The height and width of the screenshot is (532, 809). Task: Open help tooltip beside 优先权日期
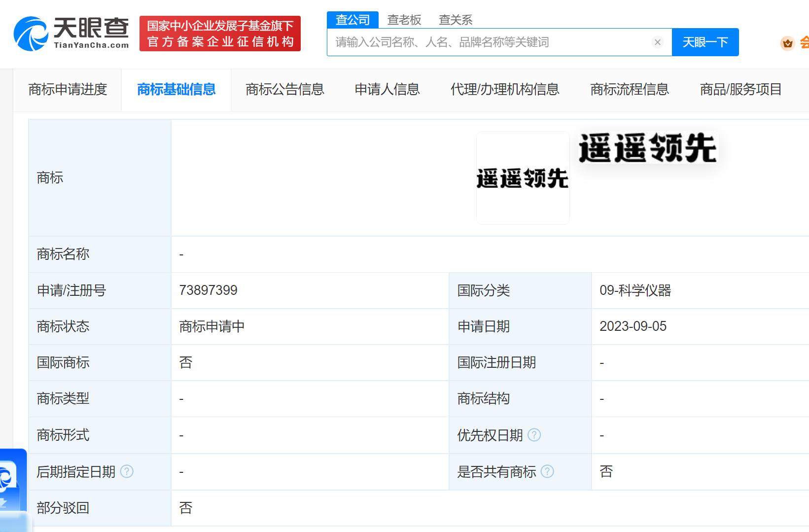(x=534, y=435)
